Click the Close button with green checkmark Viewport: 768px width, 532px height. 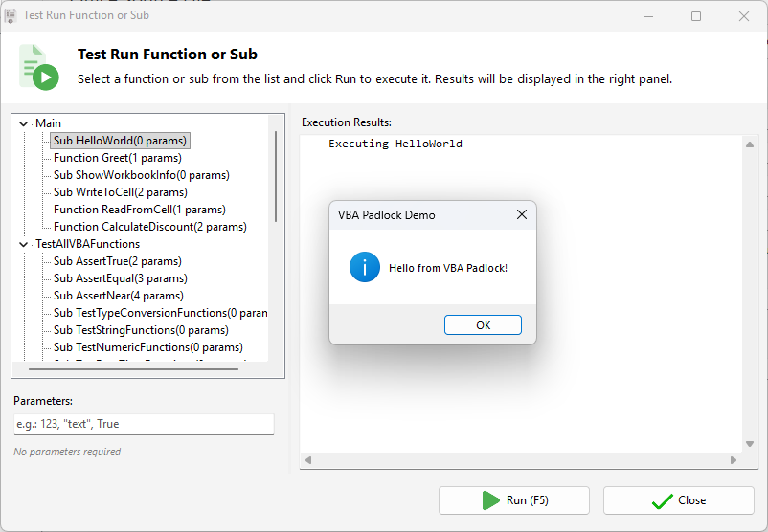click(678, 500)
